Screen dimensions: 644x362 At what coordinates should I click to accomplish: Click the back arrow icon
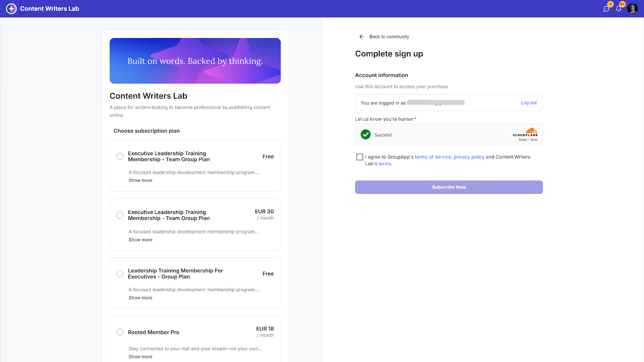[361, 37]
